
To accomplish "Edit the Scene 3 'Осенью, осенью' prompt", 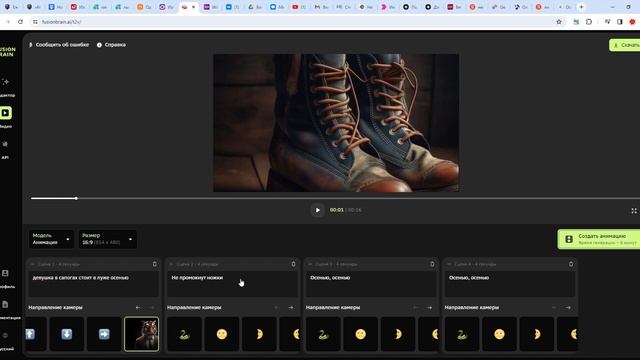I will click(371, 284).
